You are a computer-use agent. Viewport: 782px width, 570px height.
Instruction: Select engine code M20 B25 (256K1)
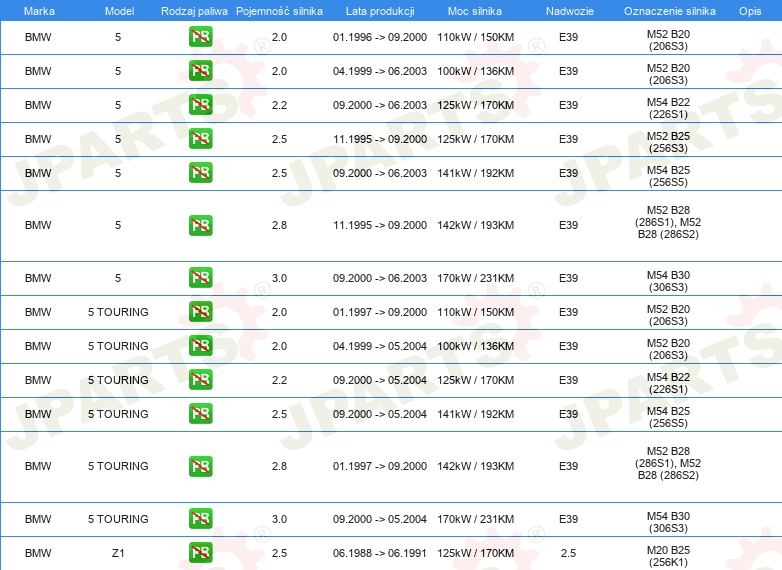pos(668,556)
